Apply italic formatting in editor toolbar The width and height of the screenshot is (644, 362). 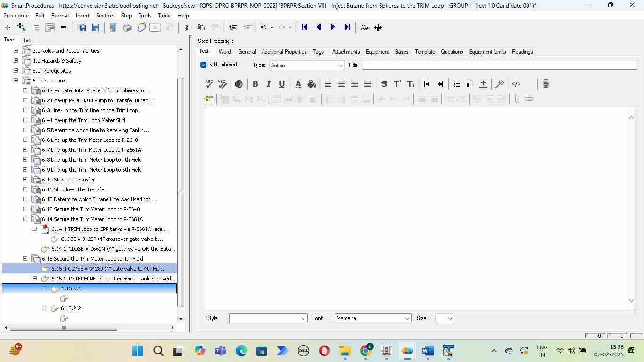click(x=269, y=84)
